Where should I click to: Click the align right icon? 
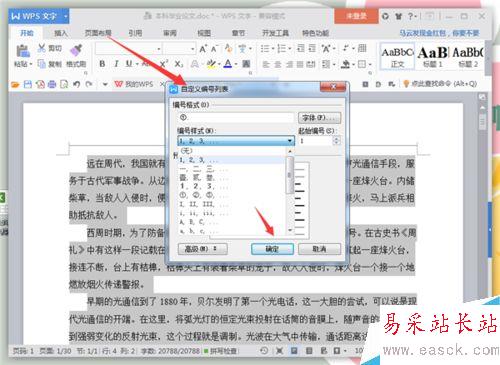[x=289, y=64]
